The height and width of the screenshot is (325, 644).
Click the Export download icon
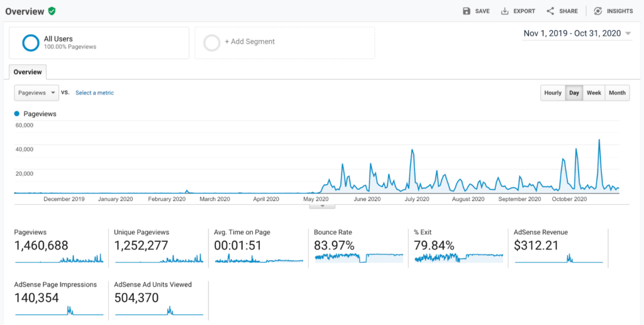pyautogui.click(x=505, y=11)
